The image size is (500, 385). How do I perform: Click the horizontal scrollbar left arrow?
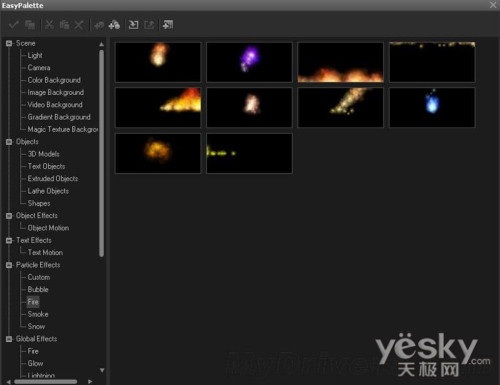click(9, 382)
